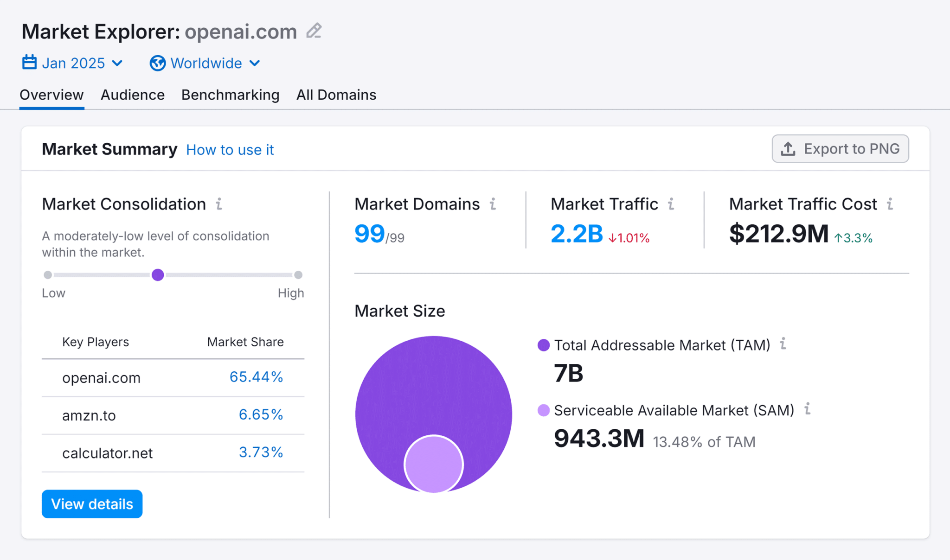Click the calendar icon next to Jan 2025
The width and height of the screenshot is (950, 560).
point(29,63)
